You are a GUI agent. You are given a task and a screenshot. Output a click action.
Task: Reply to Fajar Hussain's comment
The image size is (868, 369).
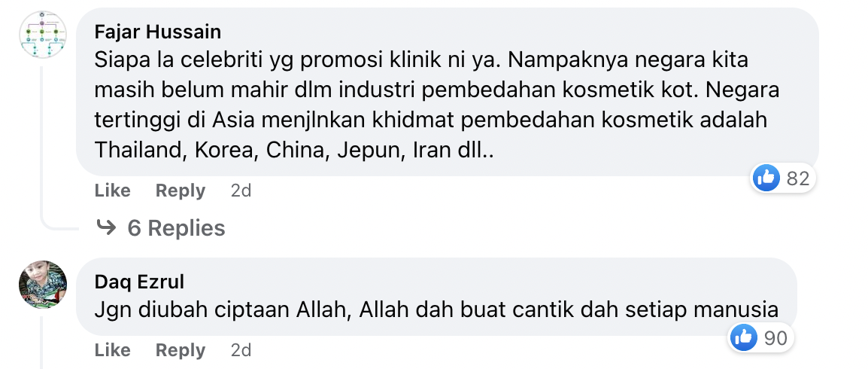click(x=181, y=191)
